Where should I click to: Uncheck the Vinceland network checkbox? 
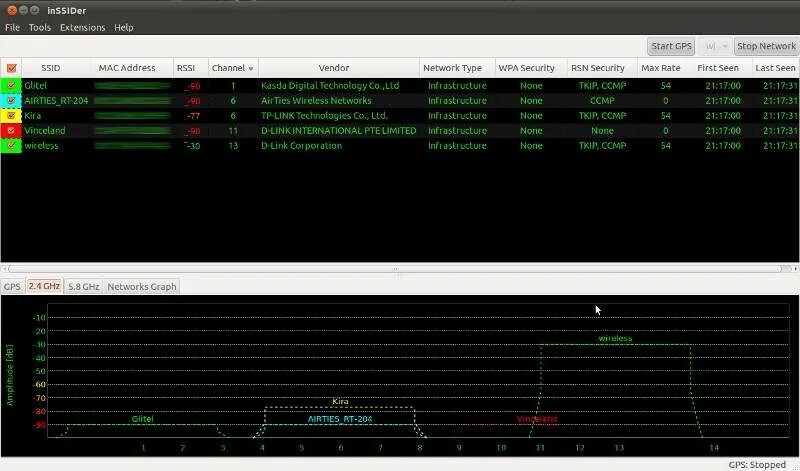[x=11, y=131]
